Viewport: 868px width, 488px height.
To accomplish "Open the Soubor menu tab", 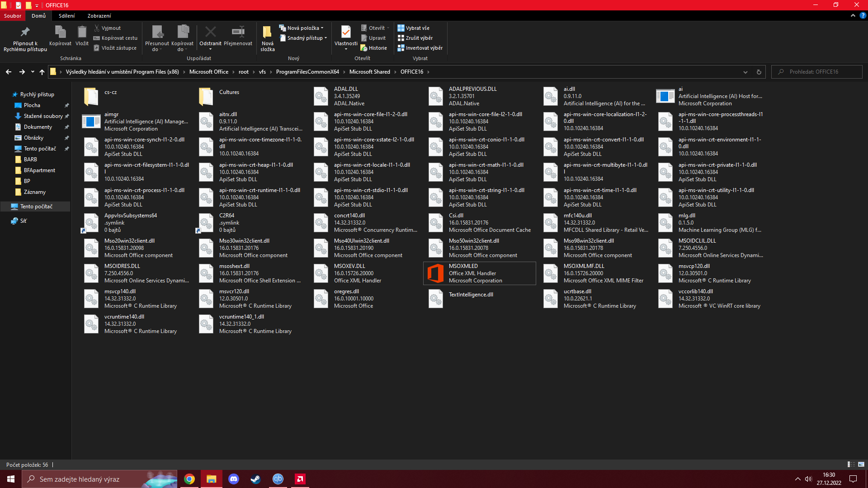I will [13, 16].
